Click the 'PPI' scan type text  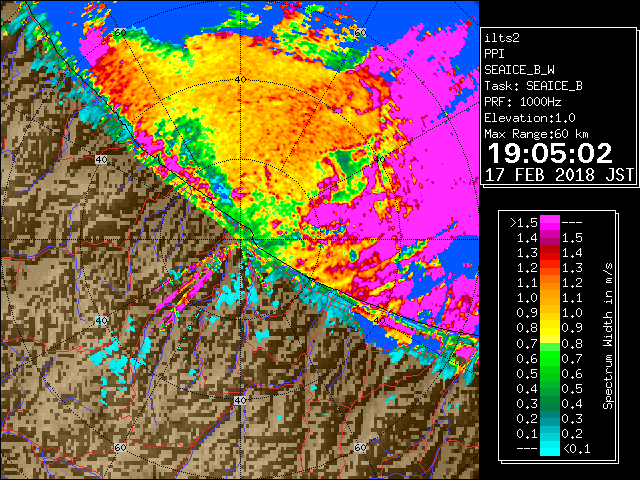[x=494, y=54]
